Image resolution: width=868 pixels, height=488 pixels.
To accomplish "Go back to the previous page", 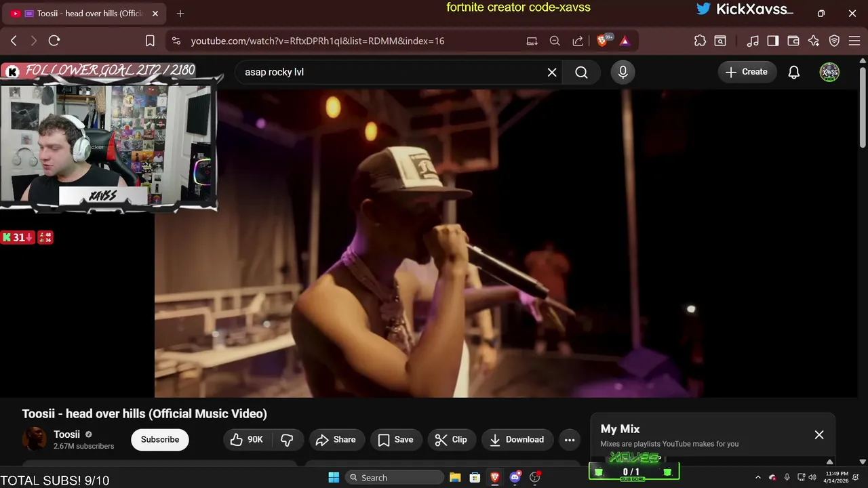I will click(x=14, y=41).
